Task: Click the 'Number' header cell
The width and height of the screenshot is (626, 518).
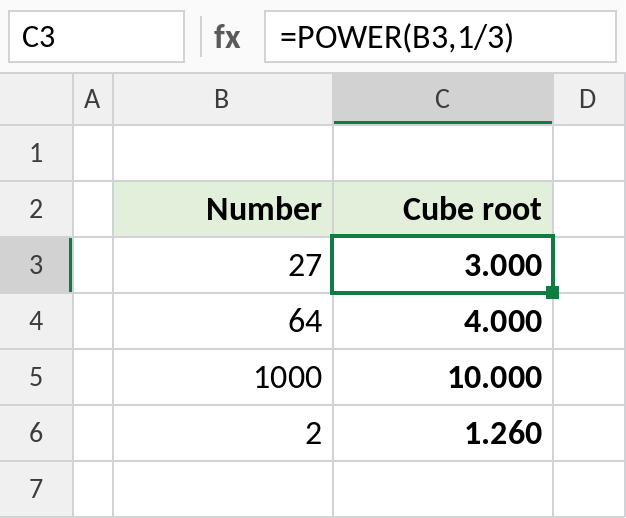Action: click(x=223, y=209)
